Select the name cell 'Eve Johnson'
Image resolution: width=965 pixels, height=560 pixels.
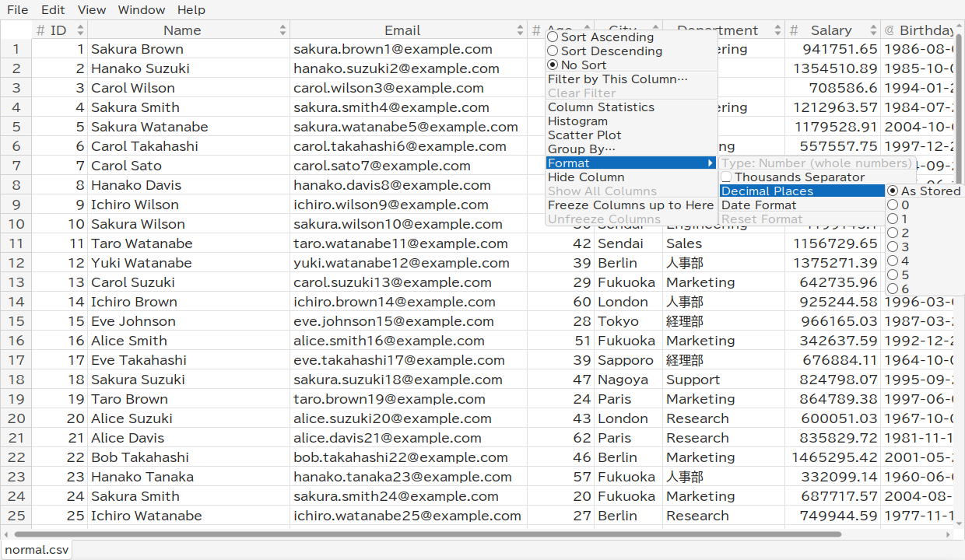click(189, 321)
